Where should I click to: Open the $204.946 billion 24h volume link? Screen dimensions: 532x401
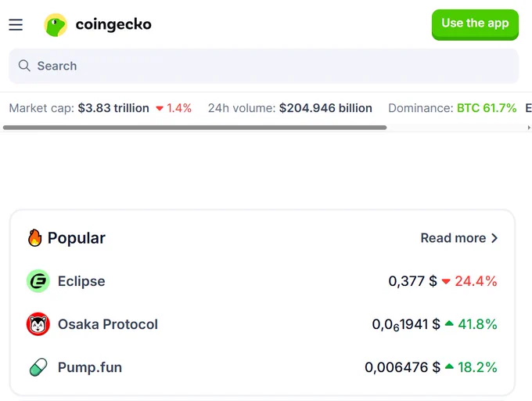click(325, 108)
